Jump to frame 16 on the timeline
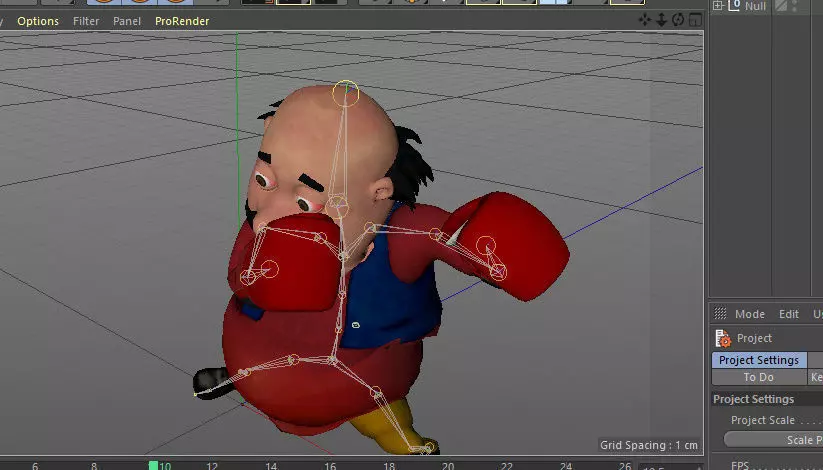This screenshot has width=823, height=470. (x=330, y=466)
